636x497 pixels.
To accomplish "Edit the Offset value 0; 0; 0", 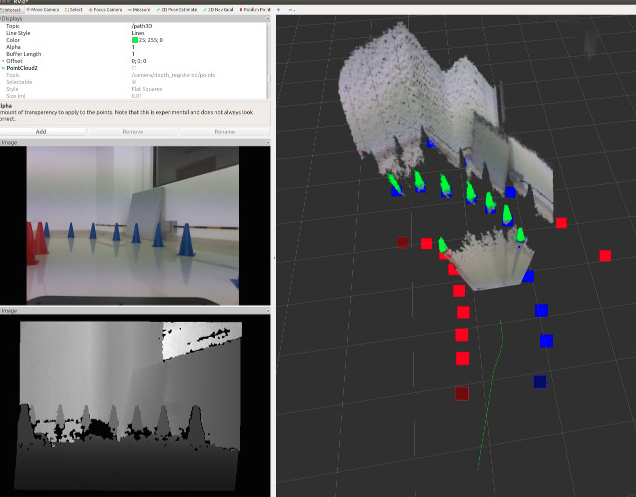I will click(139, 61).
